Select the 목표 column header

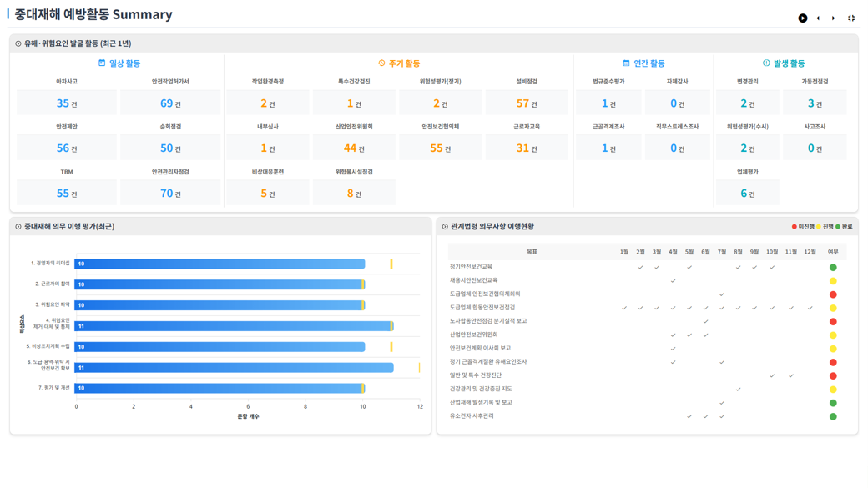532,252
